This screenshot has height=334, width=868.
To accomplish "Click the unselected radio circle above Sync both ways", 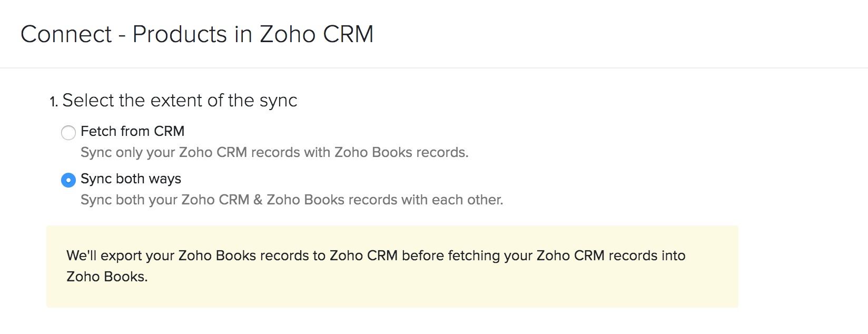I will pyautogui.click(x=68, y=133).
